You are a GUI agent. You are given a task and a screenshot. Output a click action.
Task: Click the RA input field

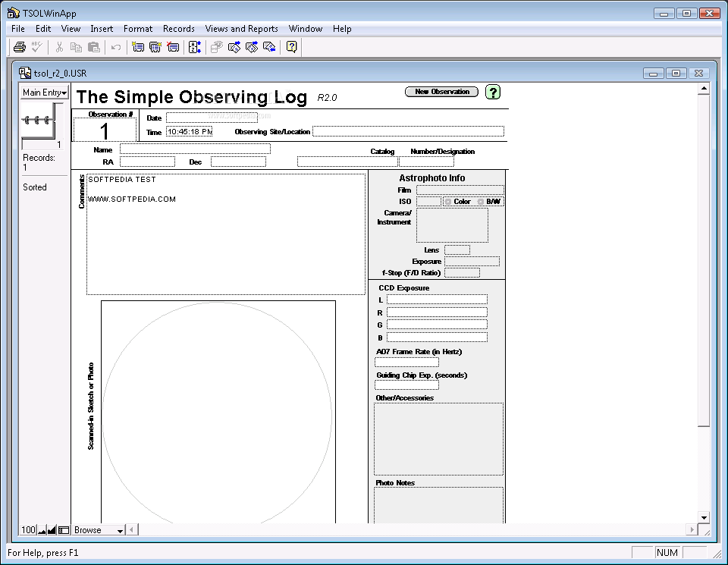(x=147, y=162)
